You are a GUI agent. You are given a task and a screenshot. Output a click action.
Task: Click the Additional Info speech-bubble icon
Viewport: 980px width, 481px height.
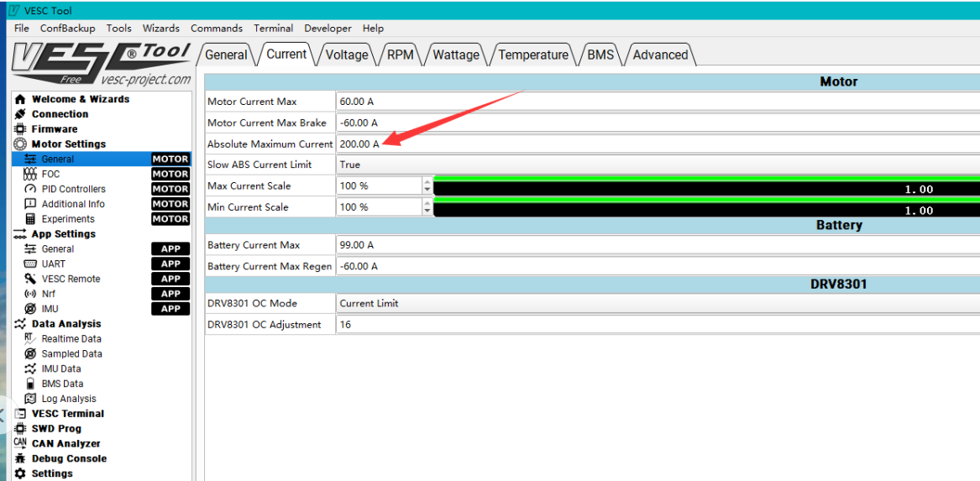click(30, 204)
